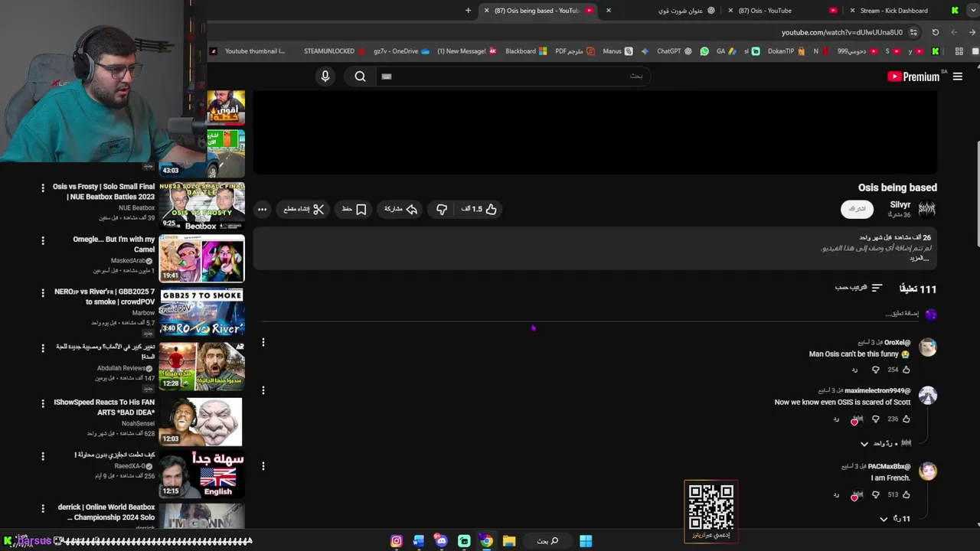Open IShowSpeed fan arts video thumbnail

tap(202, 422)
